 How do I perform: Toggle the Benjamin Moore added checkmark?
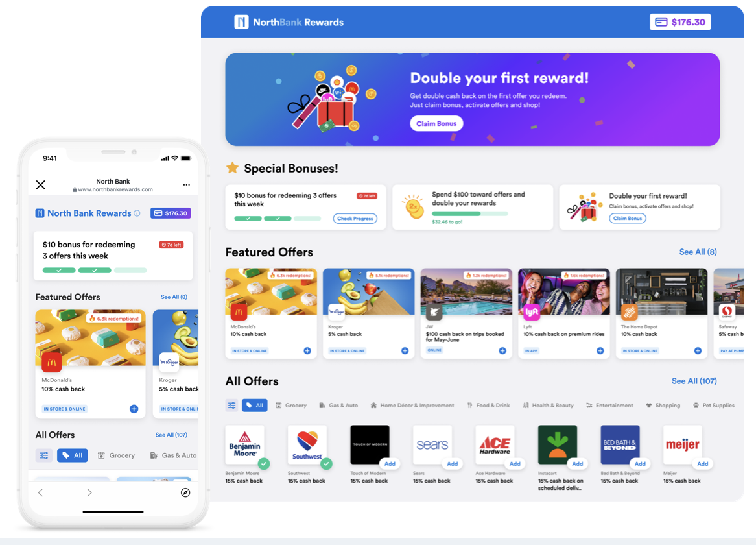click(x=264, y=463)
